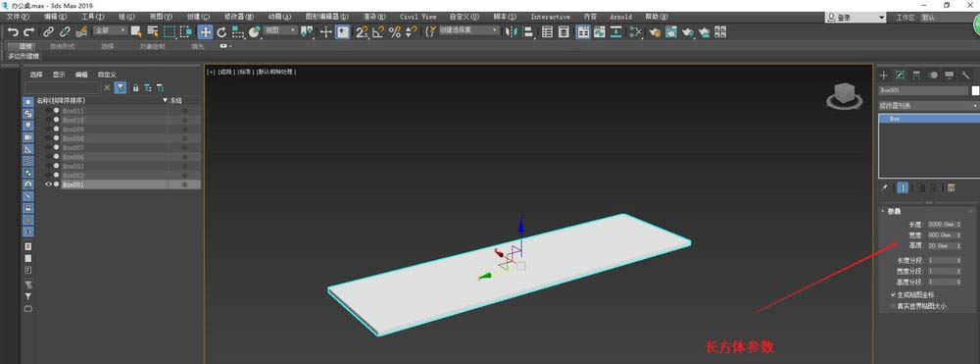The width and height of the screenshot is (980, 364).
Task: Toggle the Angle Snap icon
Action: click(378, 32)
